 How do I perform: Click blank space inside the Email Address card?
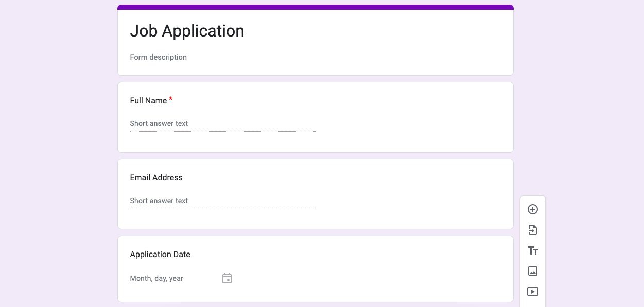pos(412,195)
